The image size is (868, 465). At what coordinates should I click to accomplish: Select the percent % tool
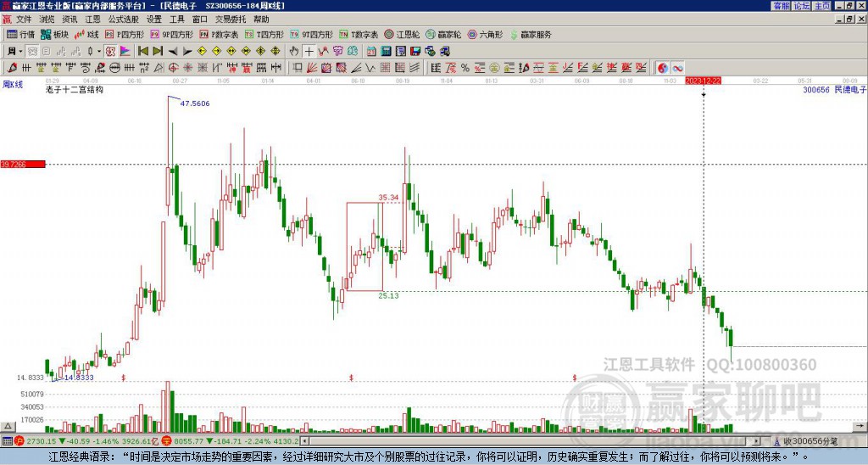pos(465,68)
